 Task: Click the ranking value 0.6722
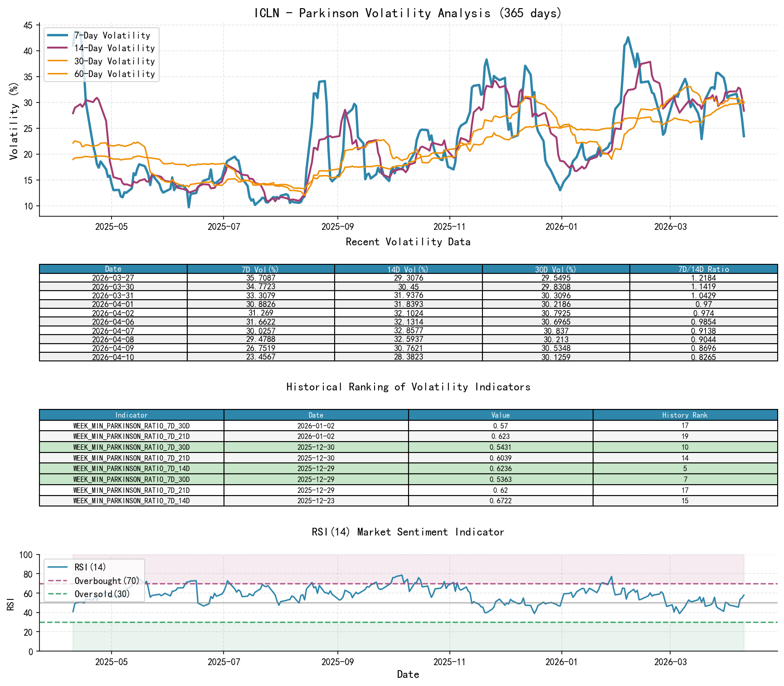pyautogui.click(x=501, y=501)
